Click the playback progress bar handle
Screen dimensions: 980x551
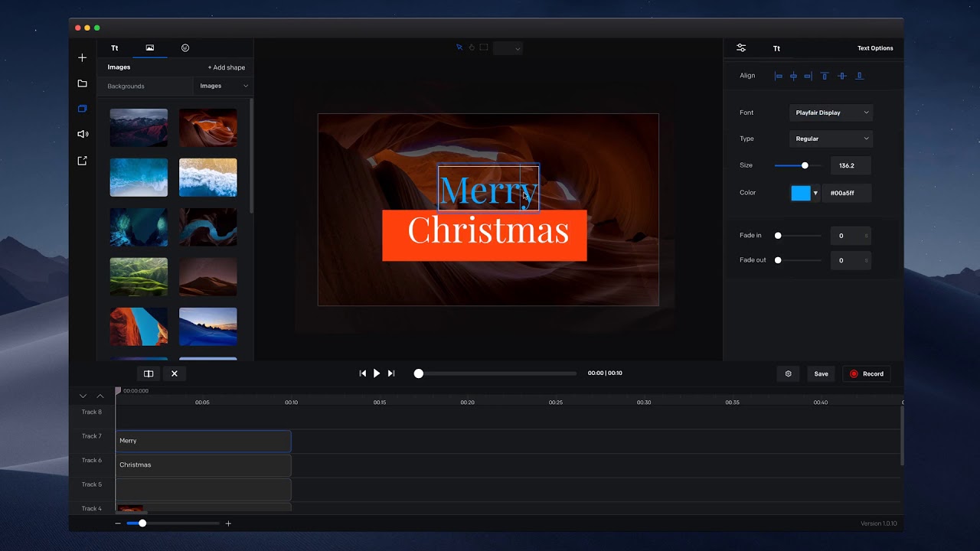pyautogui.click(x=419, y=373)
